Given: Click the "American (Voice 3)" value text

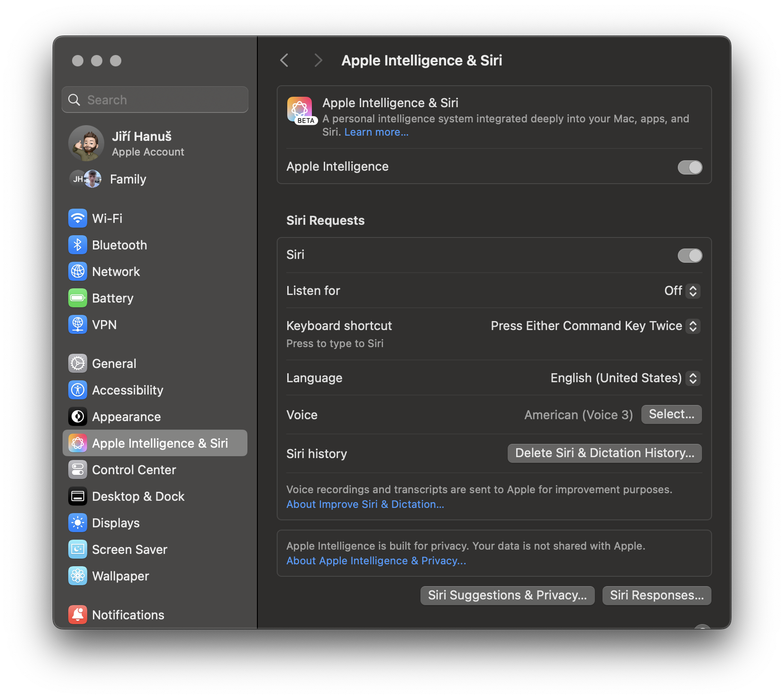Looking at the screenshot, I should click(x=578, y=415).
